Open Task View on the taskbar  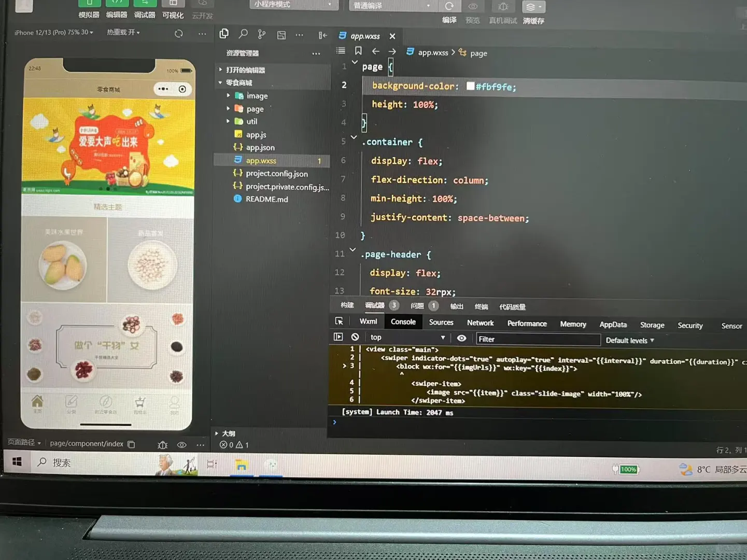click(x=212, y=464)
